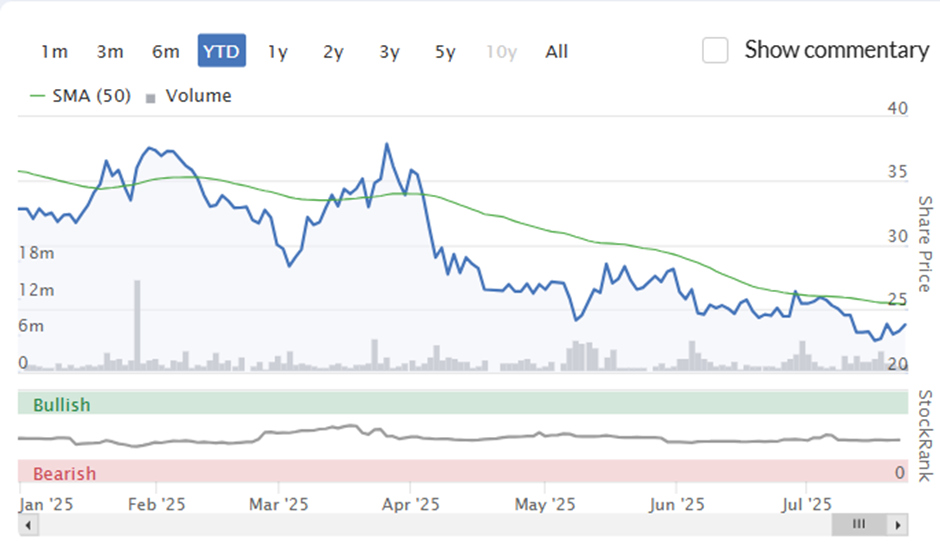Click the tall late-January volume bar

click(x=137, y=325)
